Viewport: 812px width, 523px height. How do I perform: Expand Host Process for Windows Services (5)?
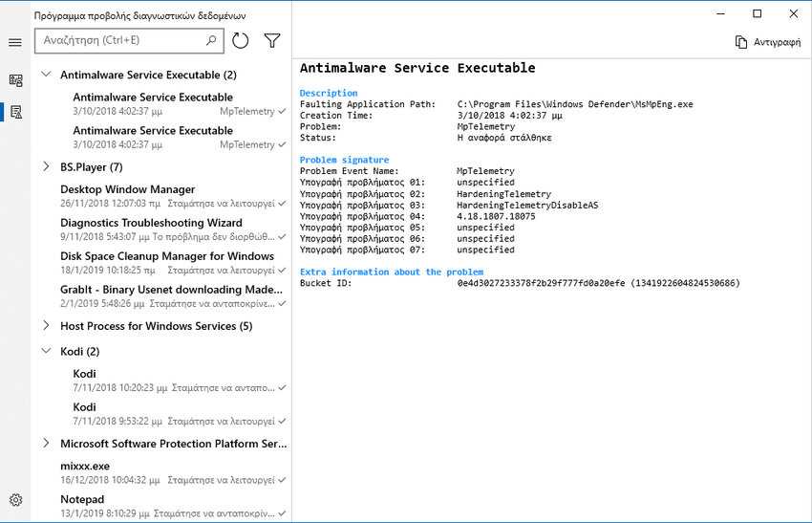46,325
